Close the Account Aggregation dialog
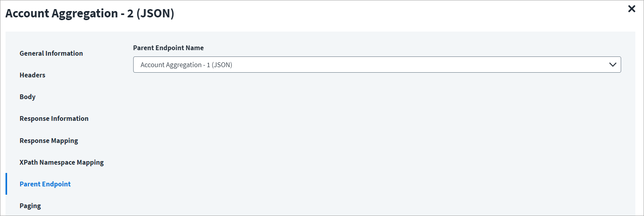Screen dimensions: 644x216 (x=631, y=9)
